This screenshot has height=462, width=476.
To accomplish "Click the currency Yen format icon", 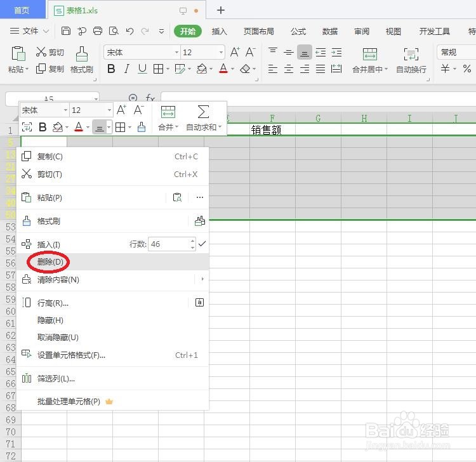I will point(445,69).
